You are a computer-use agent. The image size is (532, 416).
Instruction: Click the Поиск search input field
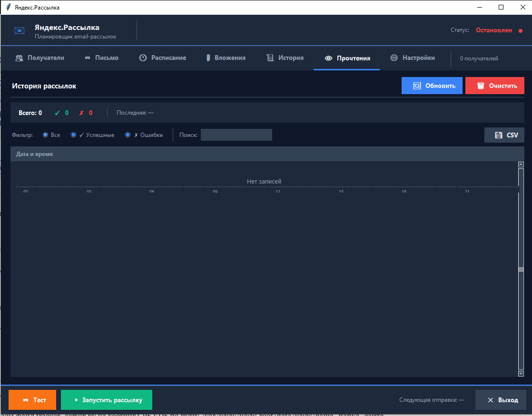[236, 135]
